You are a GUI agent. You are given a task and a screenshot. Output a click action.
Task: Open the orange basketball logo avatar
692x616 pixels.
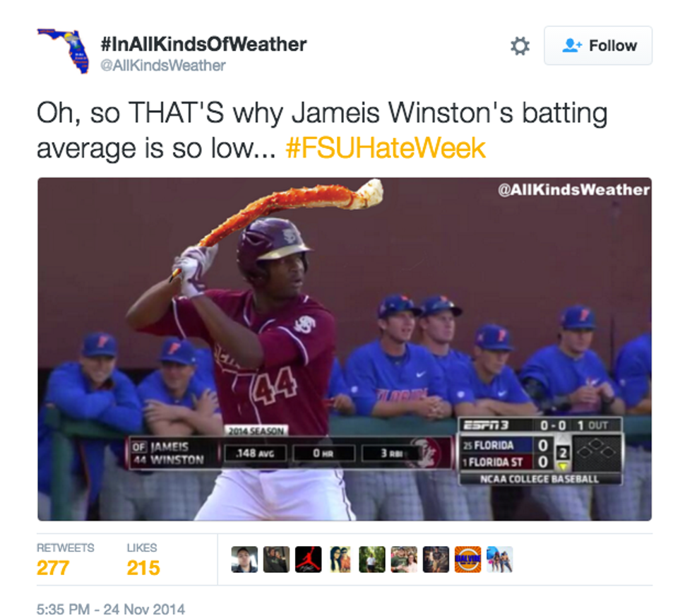467,559
